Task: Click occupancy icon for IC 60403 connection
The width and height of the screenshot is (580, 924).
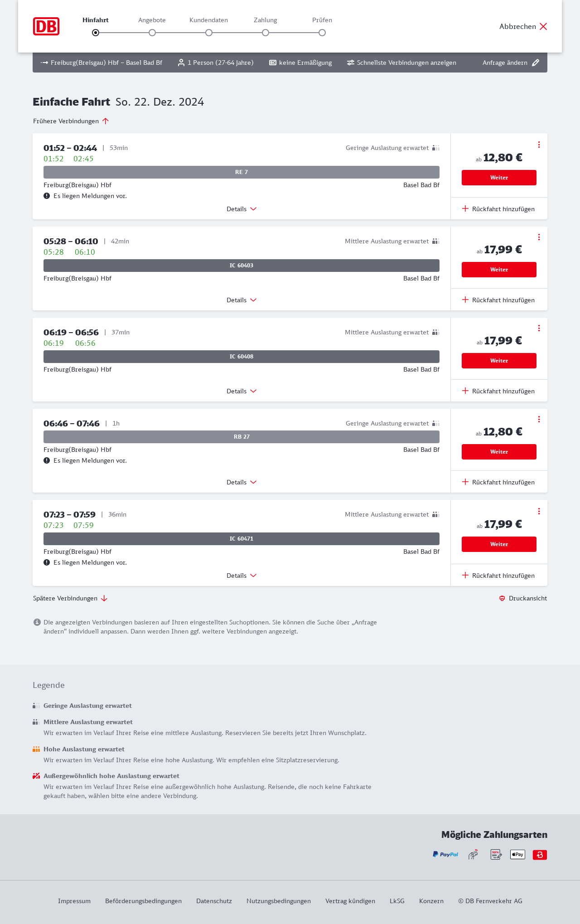Action: pyautogui.click(x=435, y=241)
